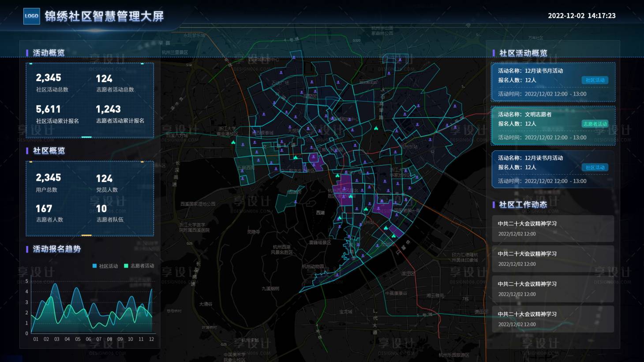The height and width of the screenshot is (362, 644).
Task: Select the 活动报名趋势 section header
Action: (56, 249)
